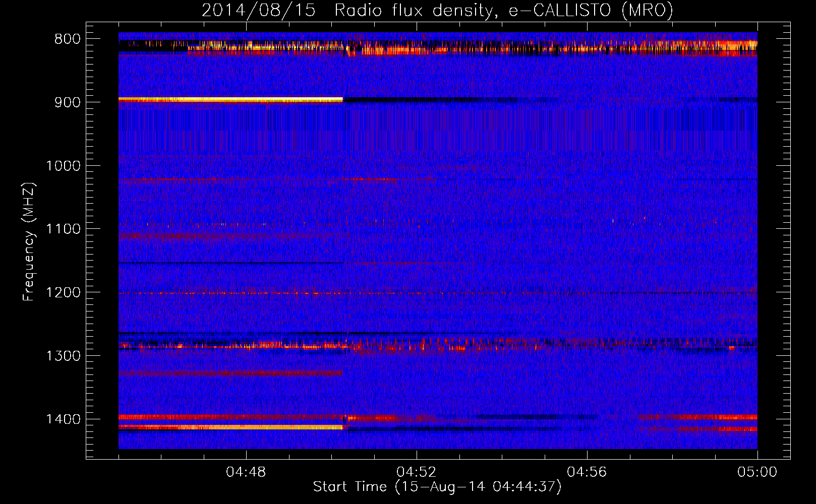This screenshot has width=816, height=504.
Task: Select the 1400 frequency tick label
Action: point(63,419)
